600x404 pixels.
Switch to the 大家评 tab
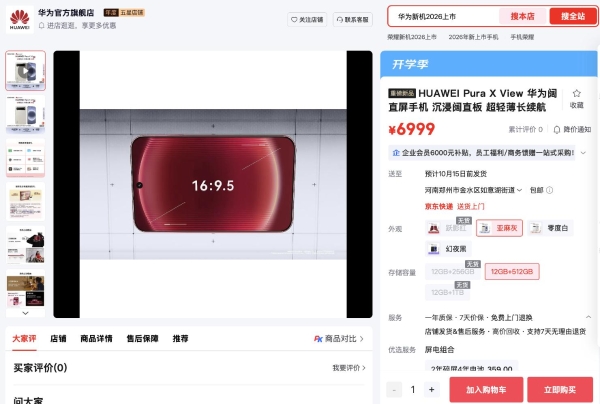(24, 339)
